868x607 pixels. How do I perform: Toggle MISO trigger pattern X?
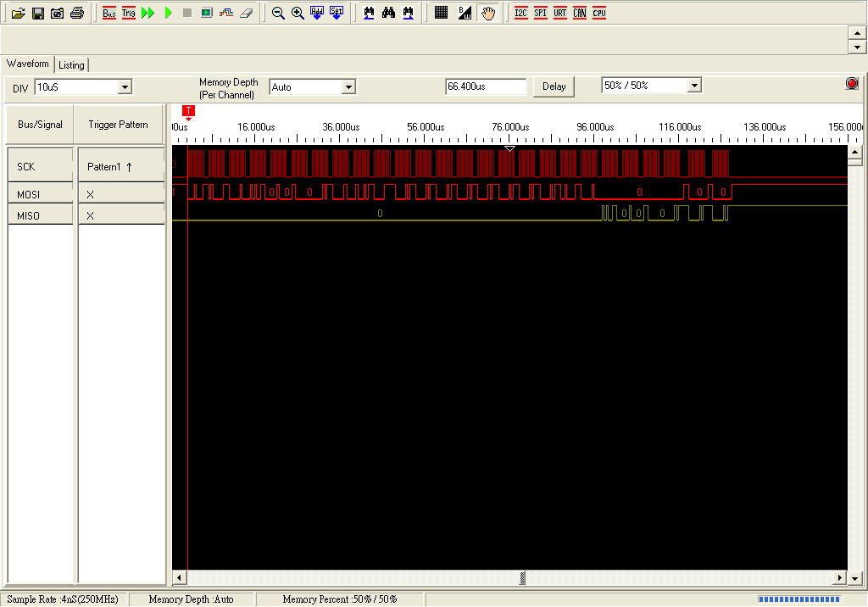pyautogui.click(x=121, y=215)
